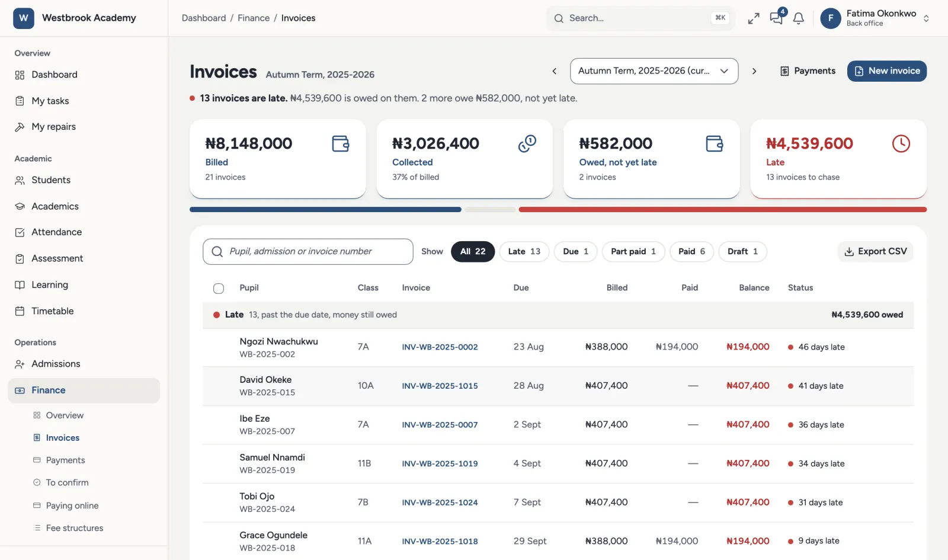The height and width of the screenshot is (560, 948).
Task: Open invoice INV-WB-2025-1019
Action: point(440,464)
